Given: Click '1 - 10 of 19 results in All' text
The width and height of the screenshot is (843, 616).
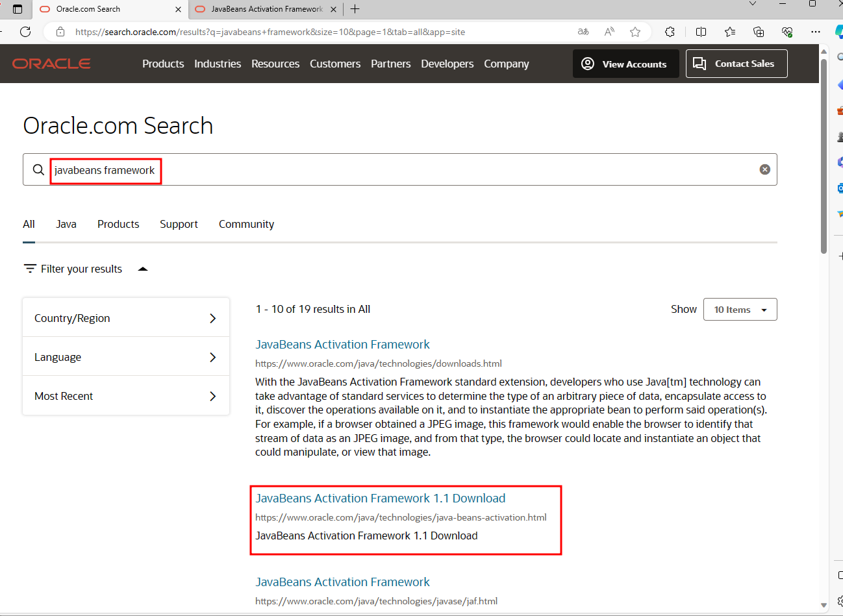Looking at the screenshot, I should (313, 309).
